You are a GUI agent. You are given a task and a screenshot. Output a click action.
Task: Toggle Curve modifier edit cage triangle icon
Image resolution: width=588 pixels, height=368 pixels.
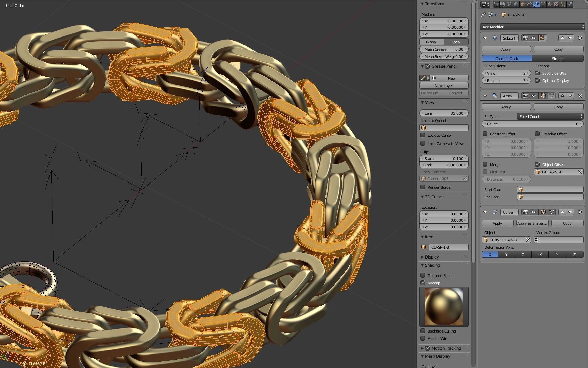551,212
